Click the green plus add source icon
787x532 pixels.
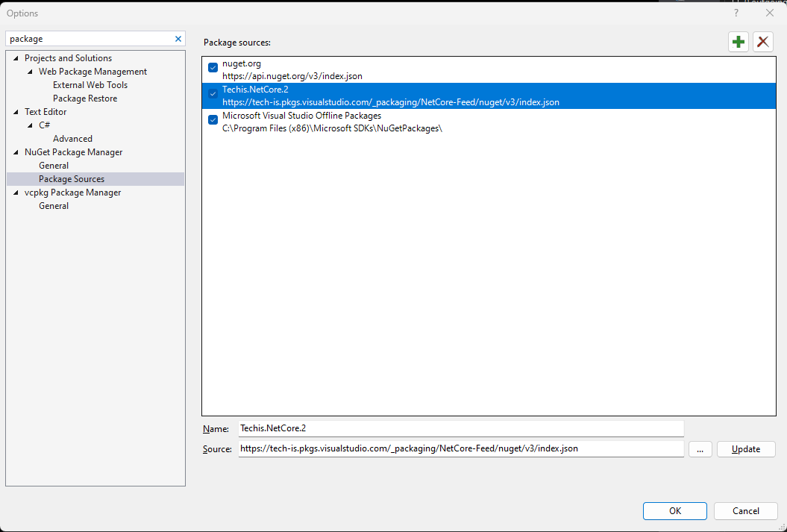(739, 42)
